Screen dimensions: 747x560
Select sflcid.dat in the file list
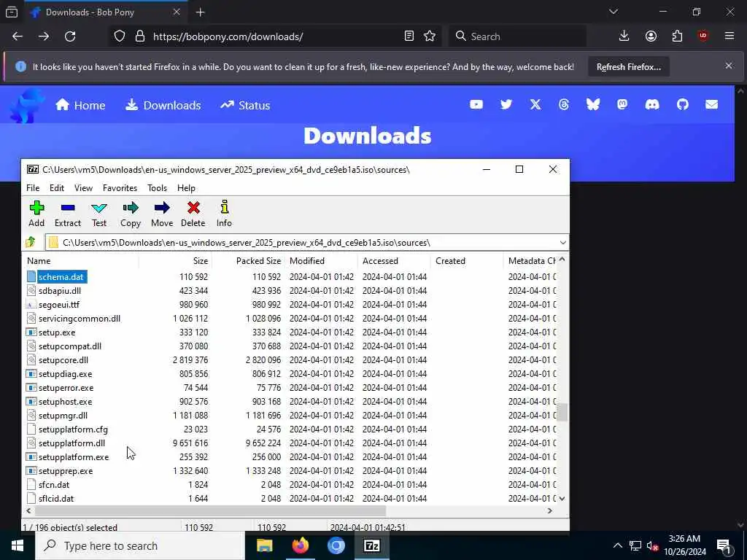[x=56, y=499]
